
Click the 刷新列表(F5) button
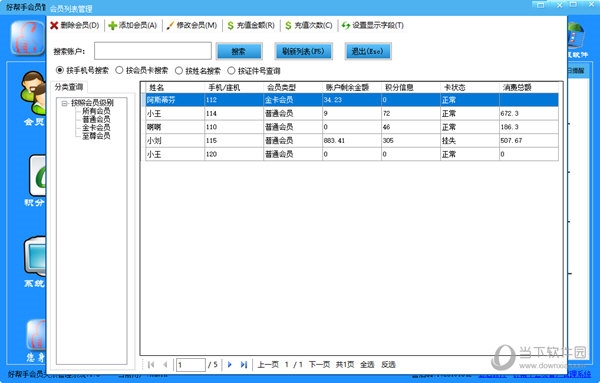[303, 51]
